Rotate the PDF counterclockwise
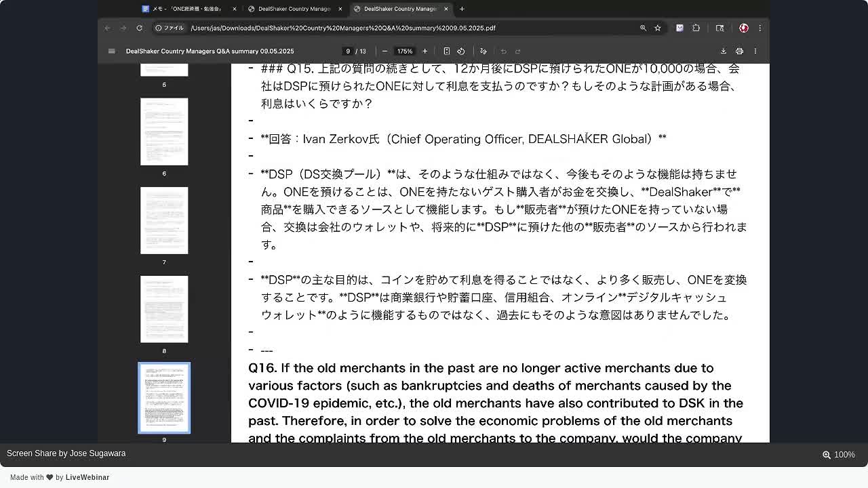868x488 pixels. (x=461, y=51)
